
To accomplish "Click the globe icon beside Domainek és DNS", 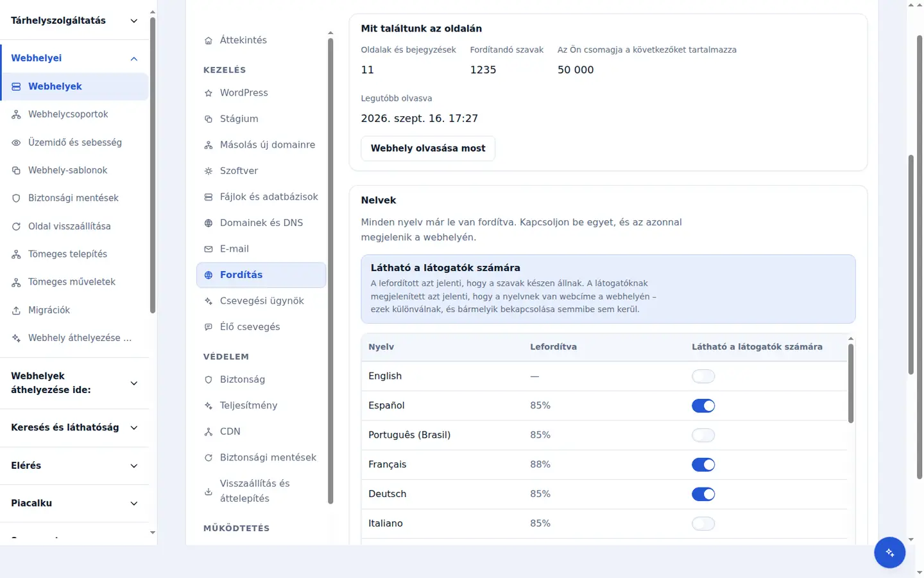I will click(209, 223).
